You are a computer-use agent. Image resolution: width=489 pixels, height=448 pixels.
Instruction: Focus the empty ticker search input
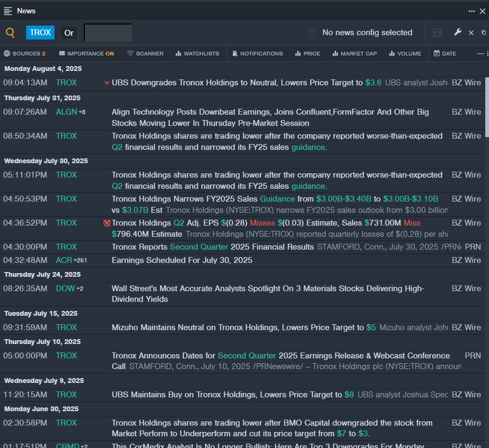108,33
